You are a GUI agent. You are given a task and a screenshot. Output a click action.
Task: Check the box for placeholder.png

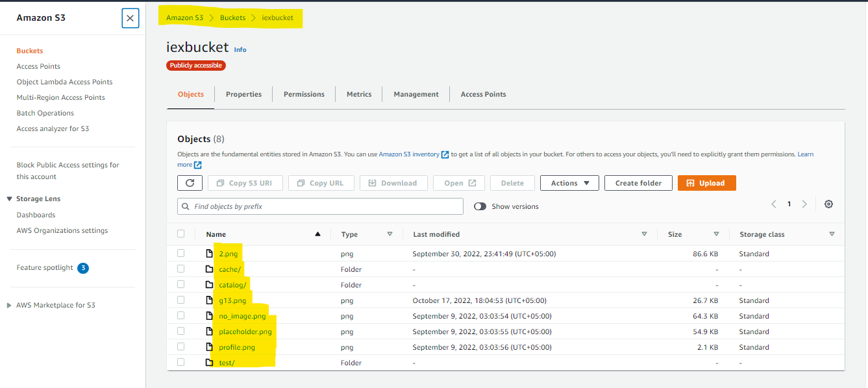tap(180, 331)
